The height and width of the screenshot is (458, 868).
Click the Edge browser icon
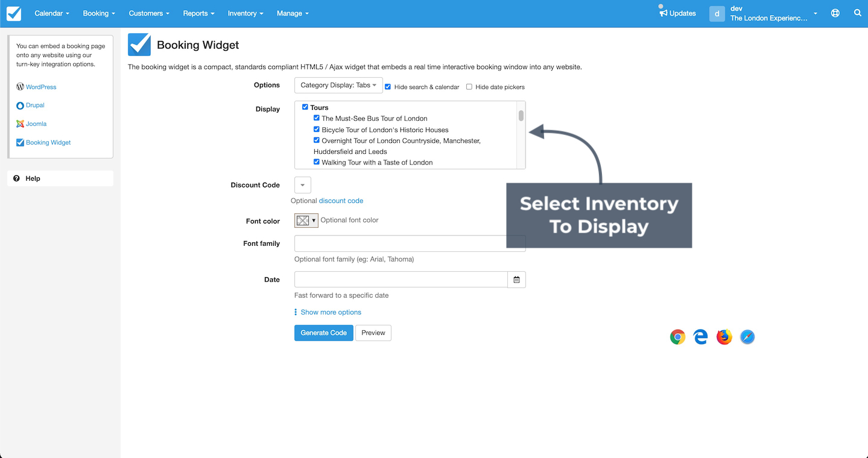pos(700,337)
